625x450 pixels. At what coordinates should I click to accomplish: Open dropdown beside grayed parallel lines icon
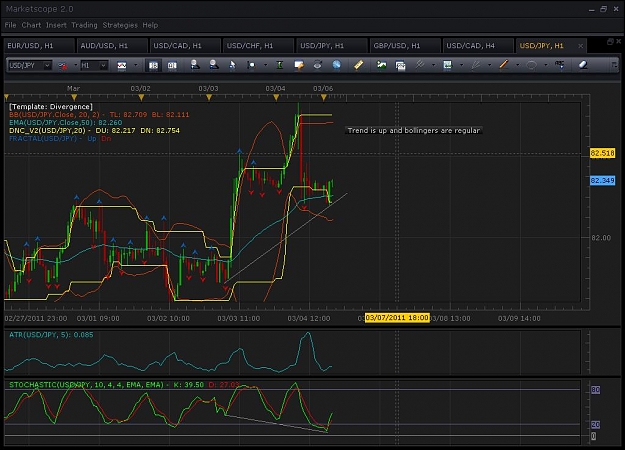pos(433,65)
